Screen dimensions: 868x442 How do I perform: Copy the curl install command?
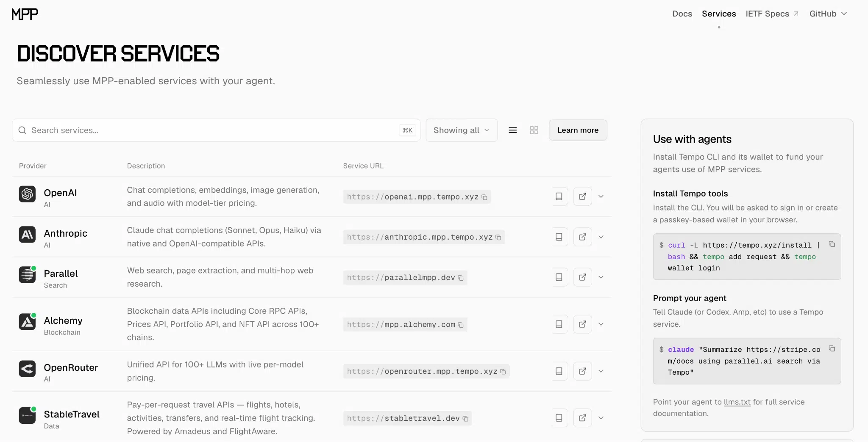coord(832,244)
